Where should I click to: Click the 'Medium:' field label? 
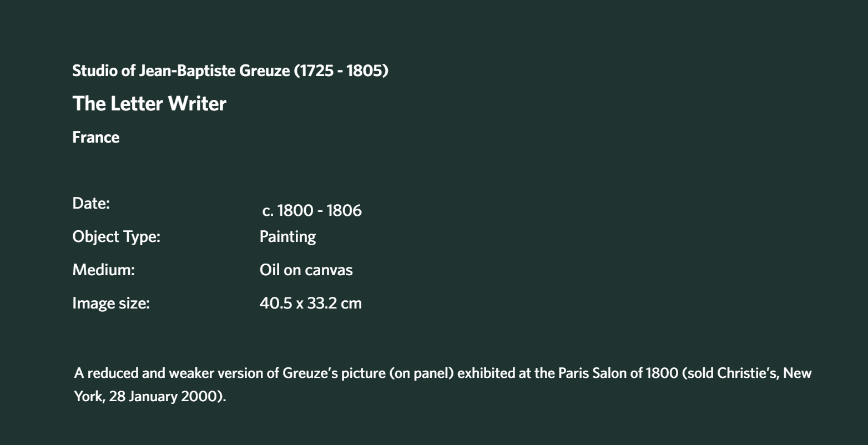coord(104,270)
